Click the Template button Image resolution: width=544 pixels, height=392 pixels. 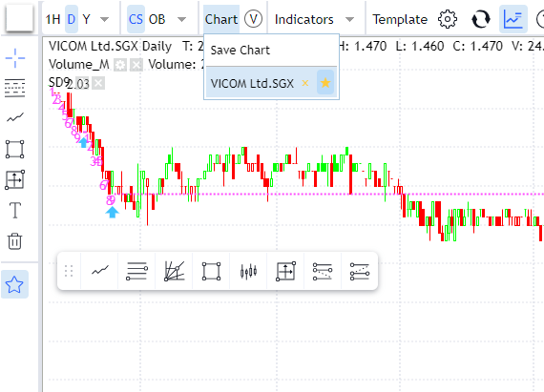[400, 19]
